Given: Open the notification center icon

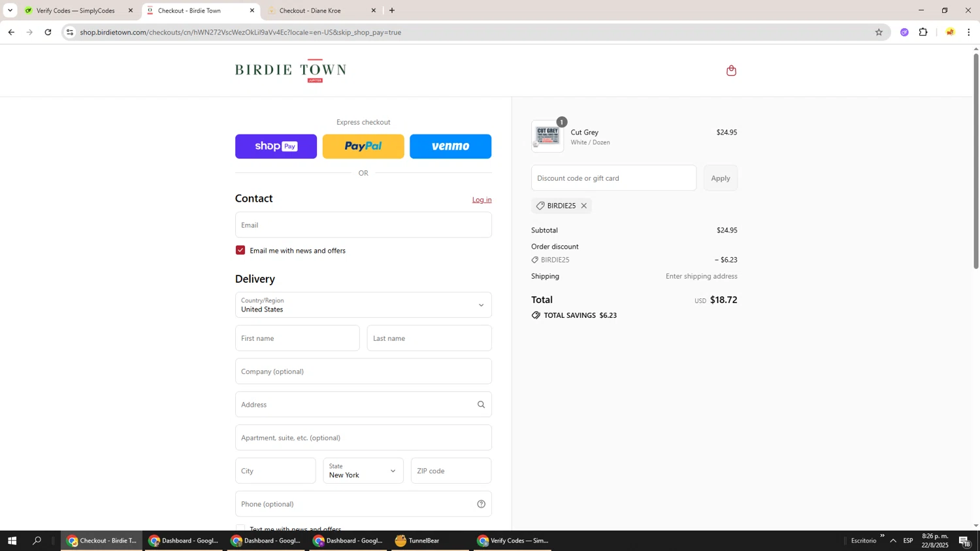Looking at the screenshot, I should pos(965,541).
